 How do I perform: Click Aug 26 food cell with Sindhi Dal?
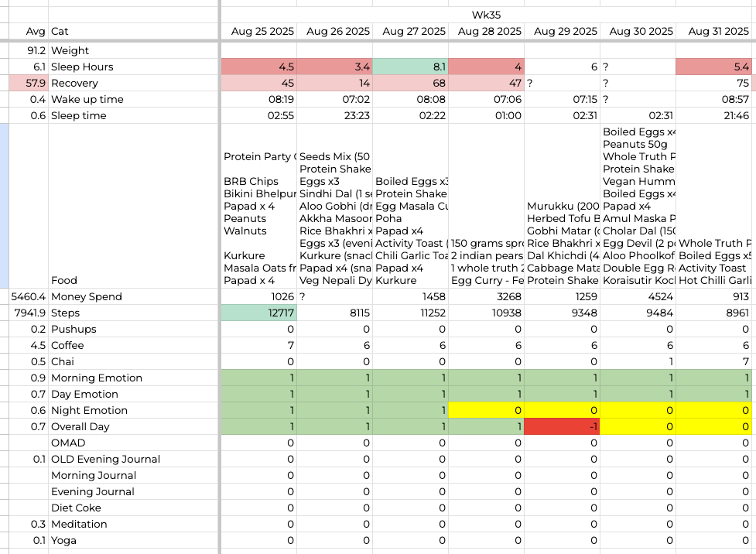pyautogui.click(x=334, y=206)
